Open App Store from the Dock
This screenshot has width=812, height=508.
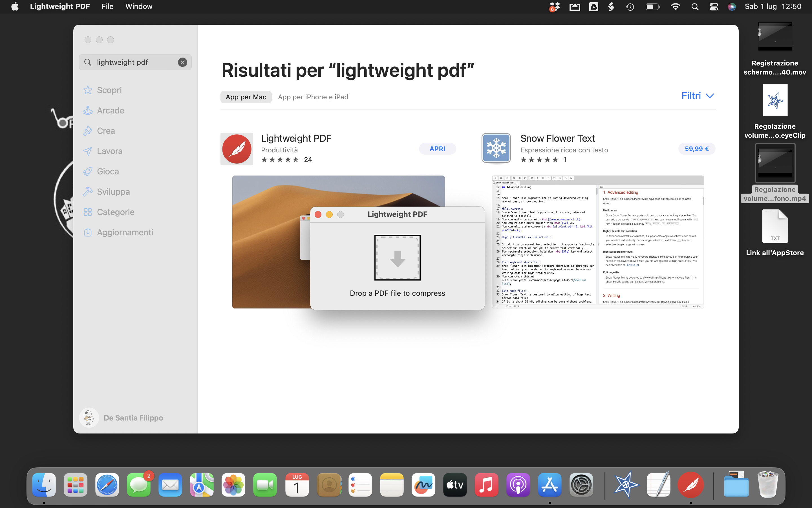coord(550,485)
